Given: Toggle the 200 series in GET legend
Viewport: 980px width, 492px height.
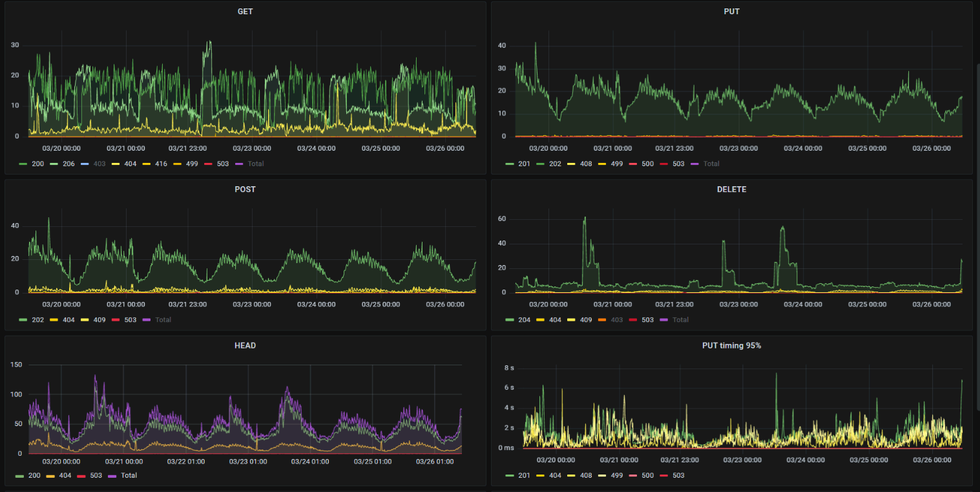Looking at the screenshot, I should click(37, 164).
